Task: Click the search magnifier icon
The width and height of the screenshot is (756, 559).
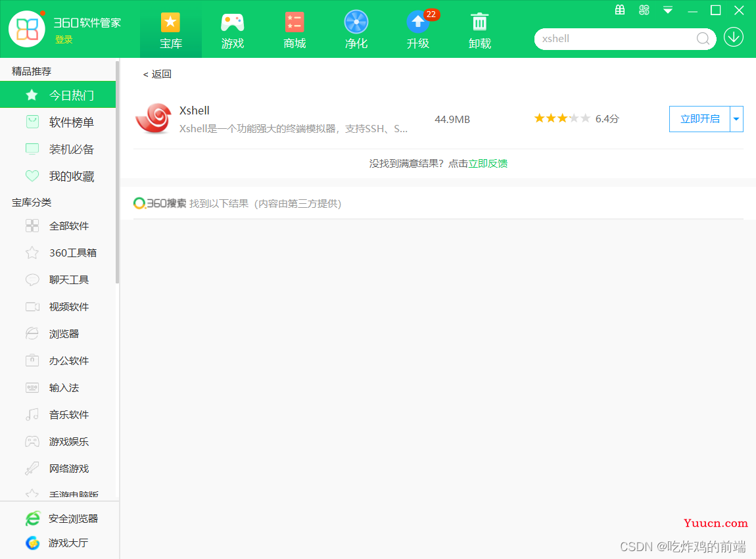Action: coord(703,39)
